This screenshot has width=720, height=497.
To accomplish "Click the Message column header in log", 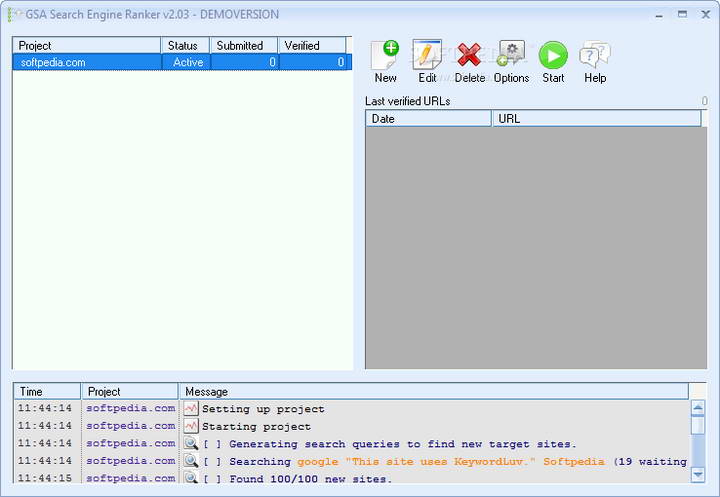I will click(x=434, y=391).
